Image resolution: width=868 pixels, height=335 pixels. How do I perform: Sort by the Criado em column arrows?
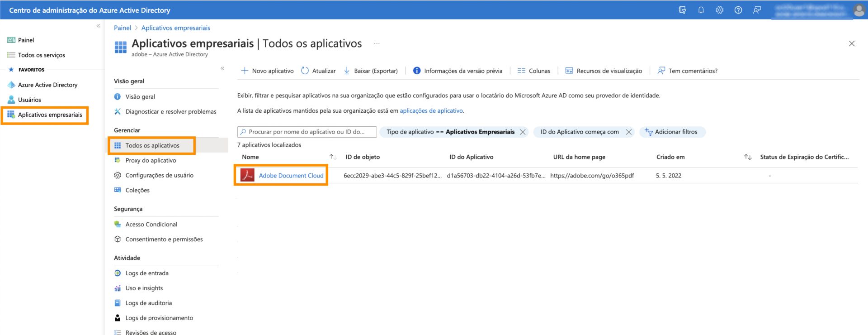(x=748, y=157)
